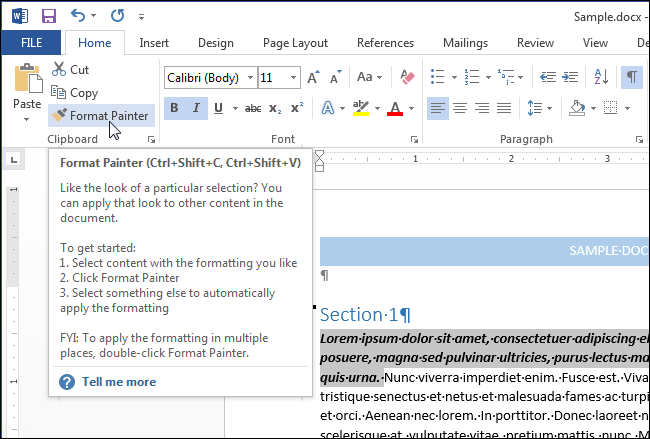
Task: Save the document with the Save icon
Action: click(x=48, y=16)
